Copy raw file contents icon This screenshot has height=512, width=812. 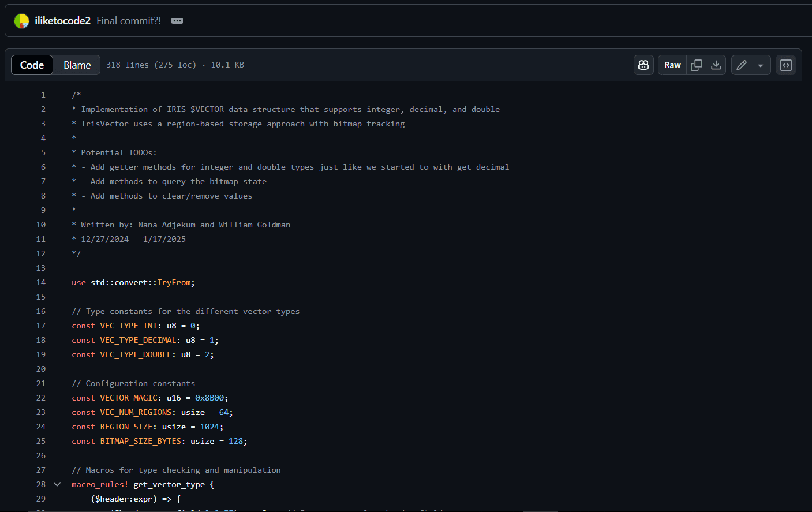pos(697,65)
